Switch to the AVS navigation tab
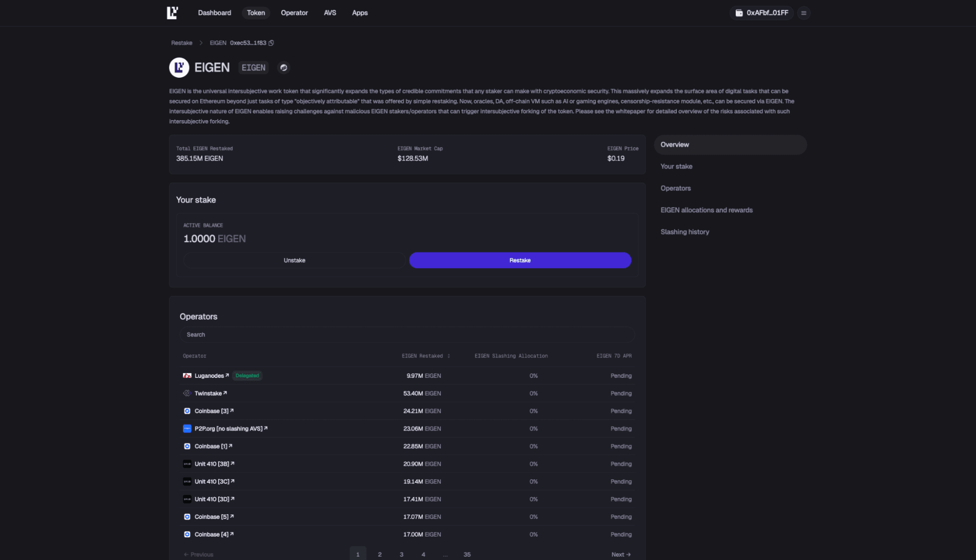976x560 pixels. (x=330, y=13)
